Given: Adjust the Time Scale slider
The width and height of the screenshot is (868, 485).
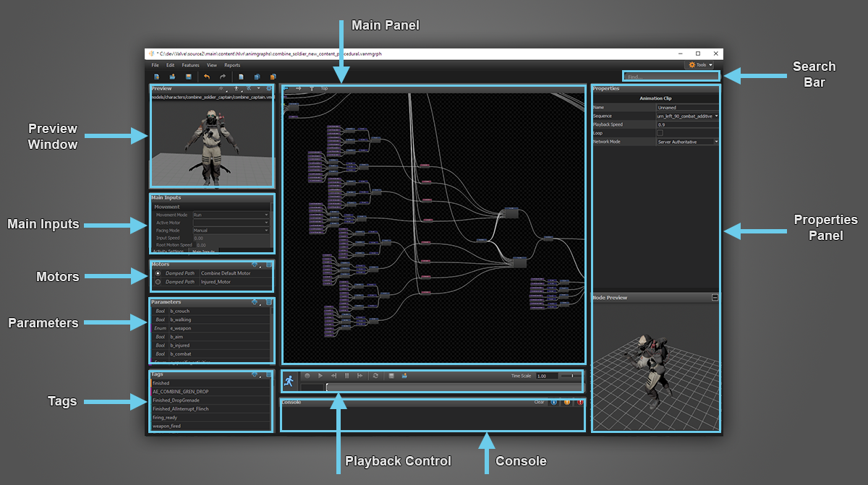Looking at the screenshot, I should point(571,376).
